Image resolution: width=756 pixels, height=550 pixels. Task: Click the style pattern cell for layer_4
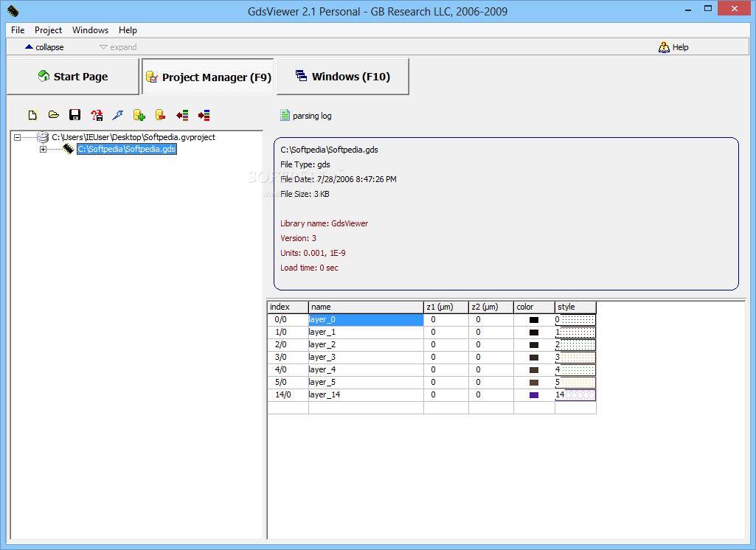[x=576, y=370]
